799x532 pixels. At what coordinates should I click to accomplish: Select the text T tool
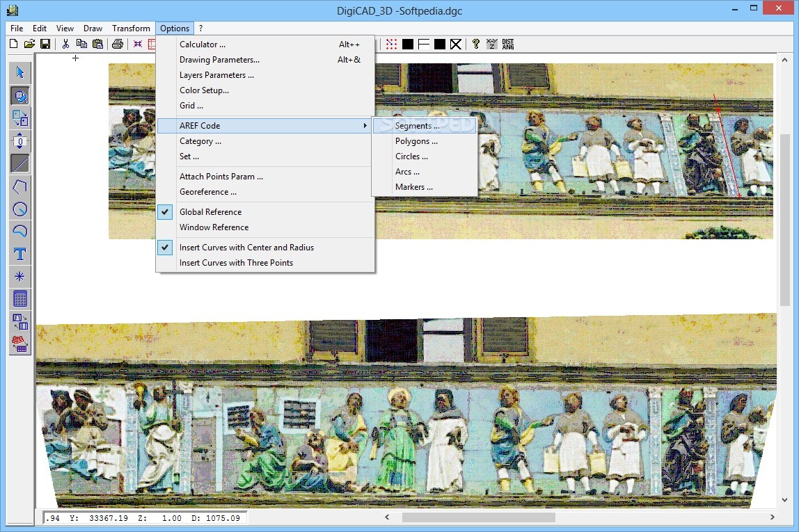20,254
